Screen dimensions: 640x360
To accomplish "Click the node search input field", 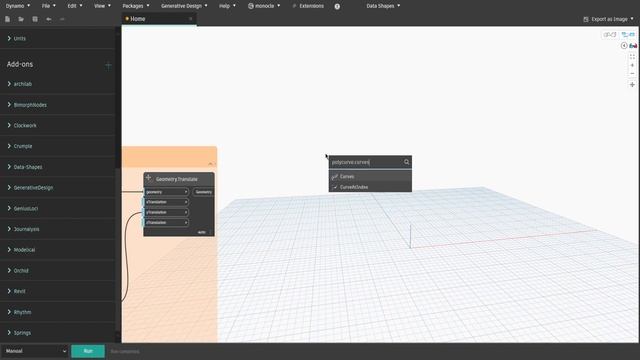I will (366, 162).
